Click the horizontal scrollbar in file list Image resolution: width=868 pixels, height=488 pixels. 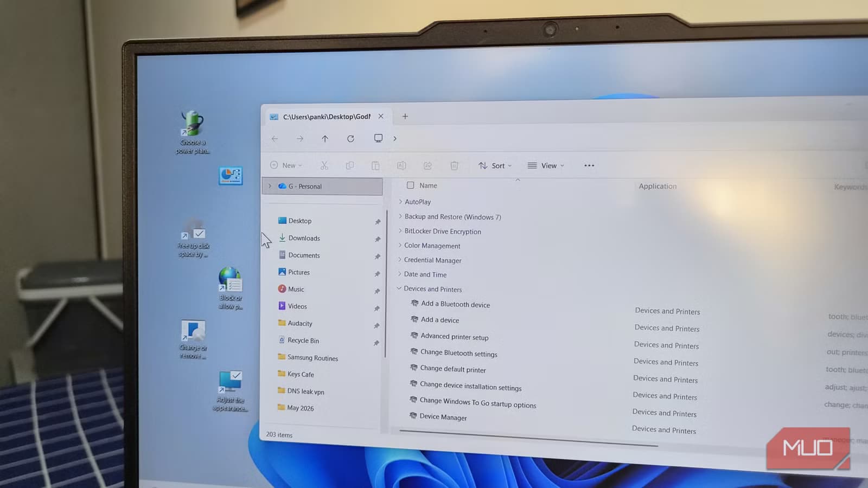point(528,438)
